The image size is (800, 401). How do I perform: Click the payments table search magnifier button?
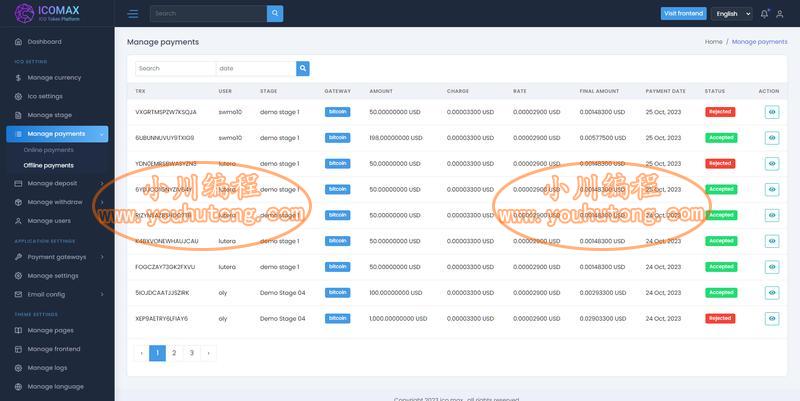point(303,68)
